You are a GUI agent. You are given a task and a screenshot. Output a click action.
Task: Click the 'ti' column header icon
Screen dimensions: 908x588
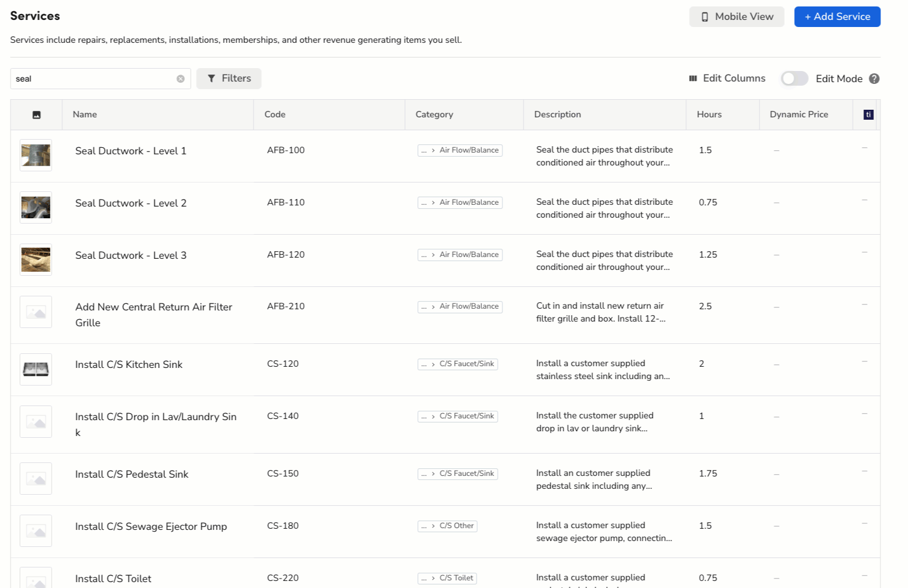coord(868,114)
